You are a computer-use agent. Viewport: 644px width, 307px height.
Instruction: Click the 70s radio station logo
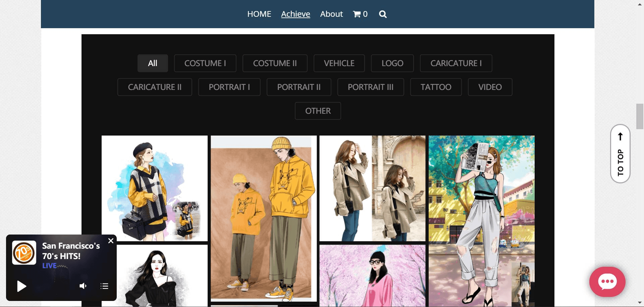24,253
